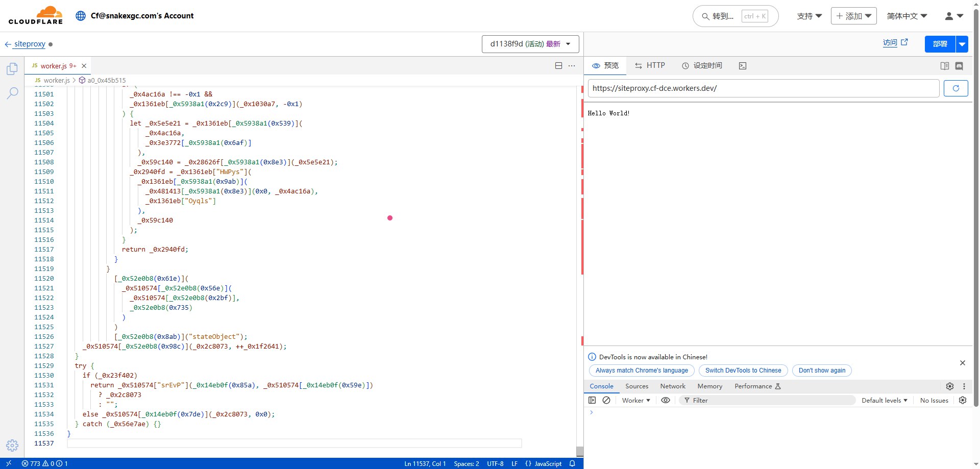This screenshot has height=469, width=980.
Task: Open the terminal icon tab in preview panel
Action: click(743, 66)
